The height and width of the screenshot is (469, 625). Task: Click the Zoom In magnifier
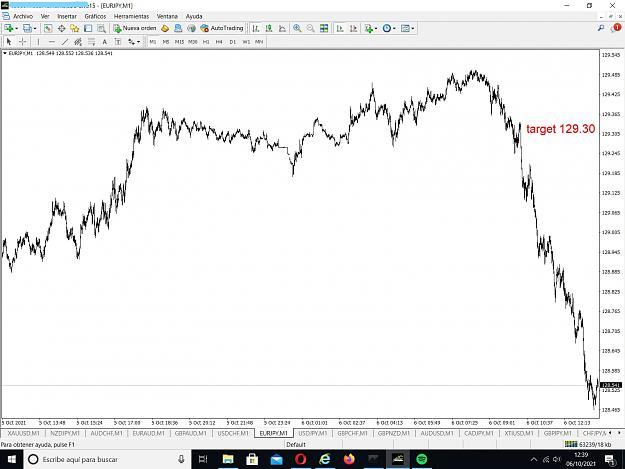coord(297,28)
